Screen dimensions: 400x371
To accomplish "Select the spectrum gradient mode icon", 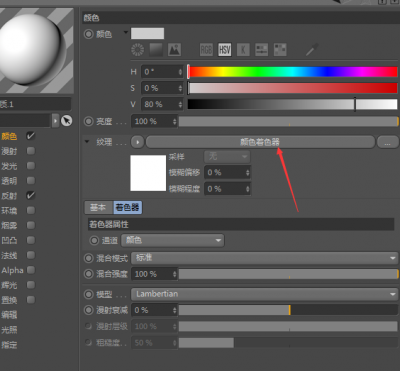I will (x=156, y=50).
